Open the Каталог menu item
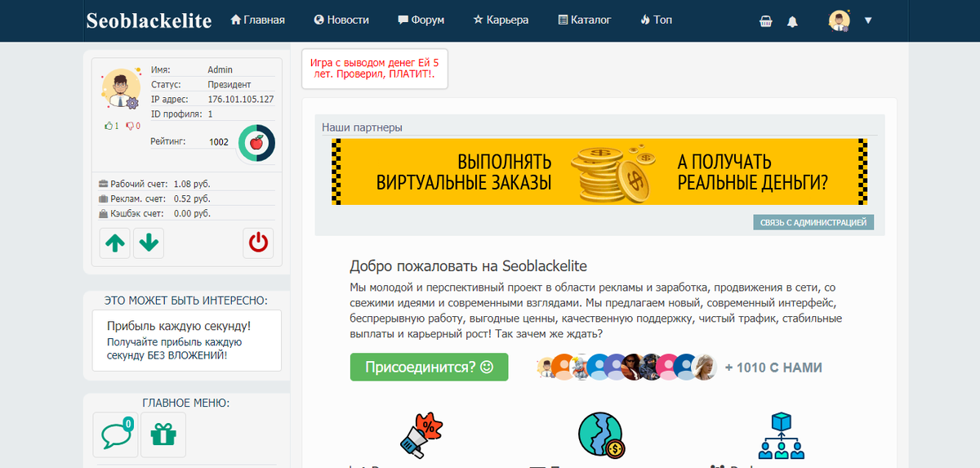 point(584,20)
